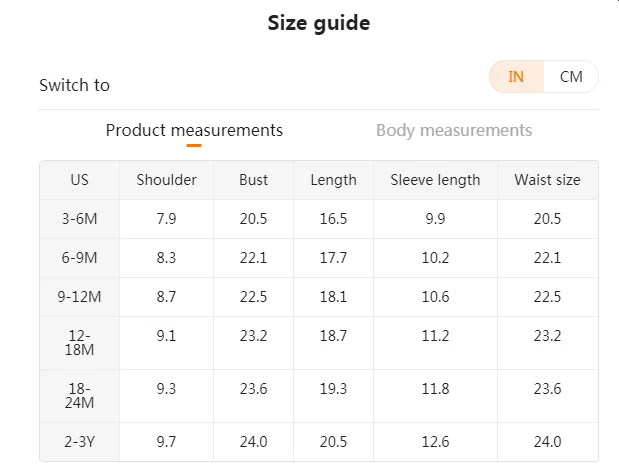Select the 18-24M size row
This screenshot has height=475, width=619.
(x=80, y=395)
